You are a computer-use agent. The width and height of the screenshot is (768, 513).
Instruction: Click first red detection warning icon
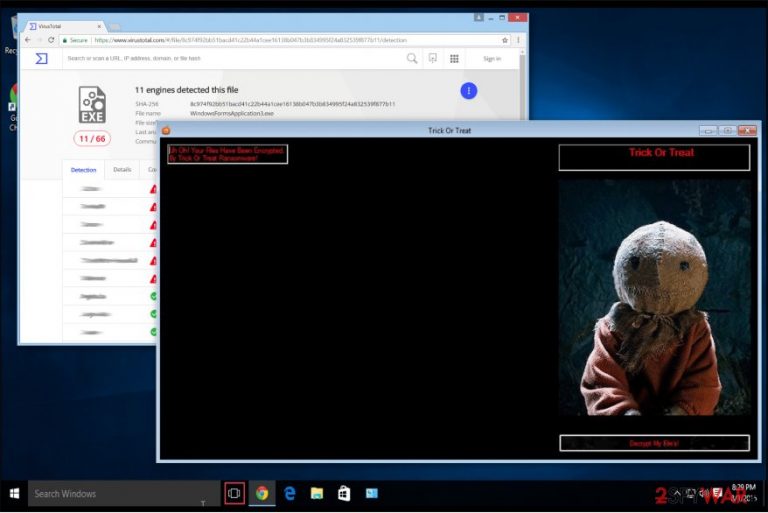[x=153, y=189]
